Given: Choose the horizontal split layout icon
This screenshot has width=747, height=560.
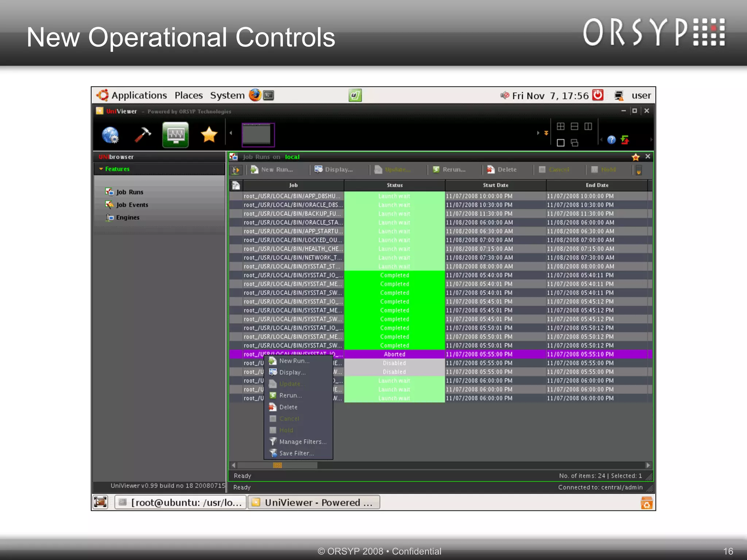Looking at the screenshot, I should point(574,126).
